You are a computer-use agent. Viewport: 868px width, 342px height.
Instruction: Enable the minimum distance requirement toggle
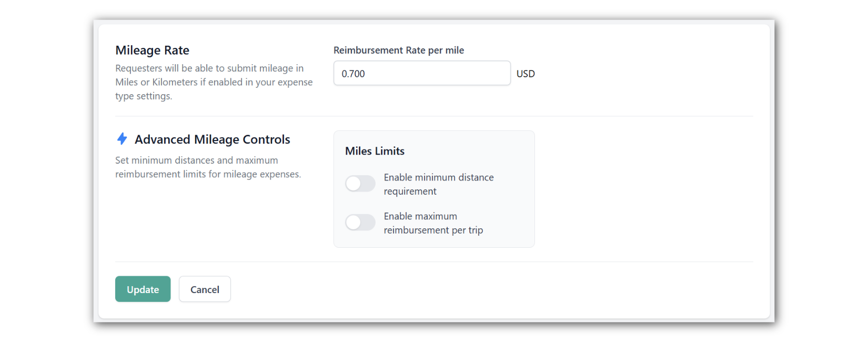coord(360,184)
